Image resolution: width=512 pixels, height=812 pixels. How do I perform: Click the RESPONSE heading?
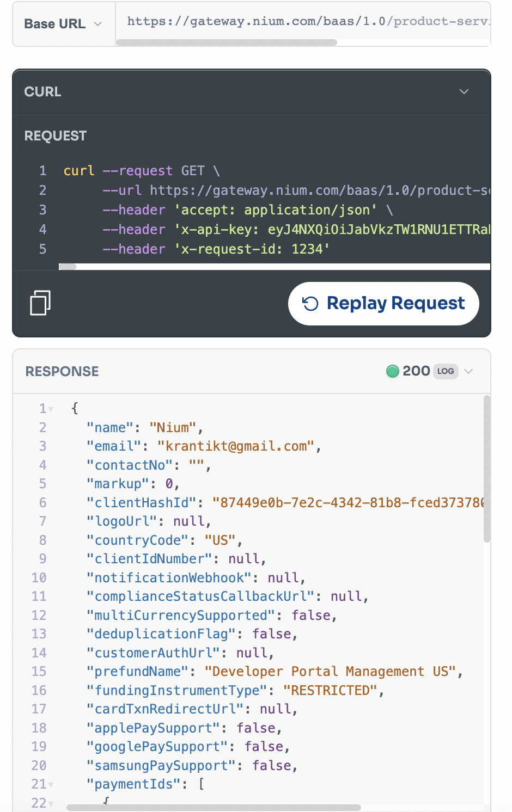pyautogui.click(x=62, y=371)
